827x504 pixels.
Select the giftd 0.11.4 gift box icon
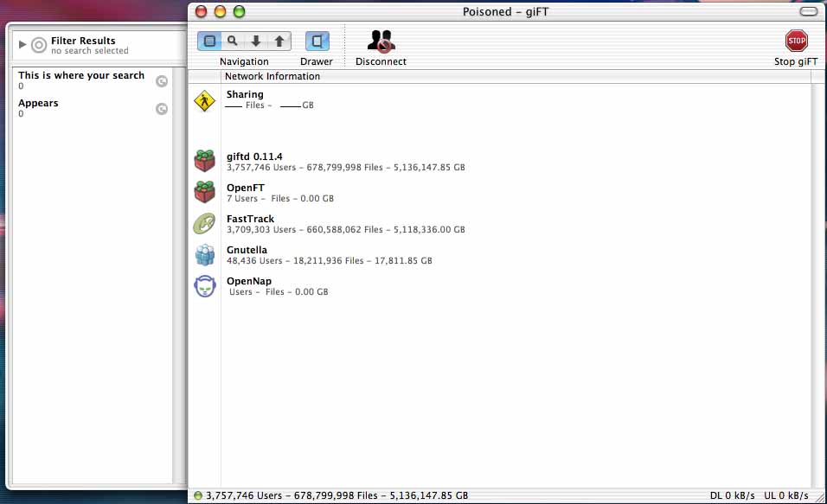tap(205, 161)
